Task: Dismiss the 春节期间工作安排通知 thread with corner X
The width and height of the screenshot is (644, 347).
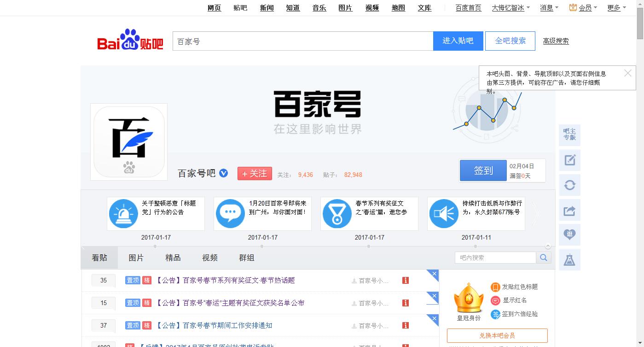Action: click(434, 318)
